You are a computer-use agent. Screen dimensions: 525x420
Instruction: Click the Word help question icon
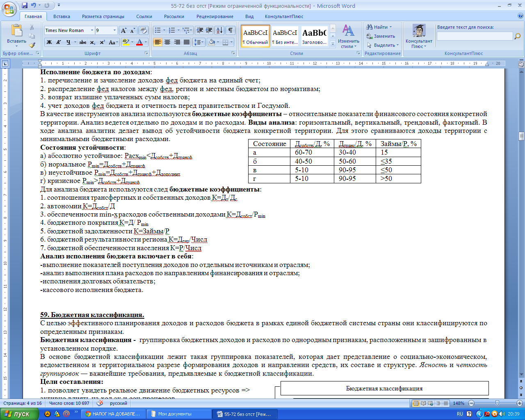tap(520, 16)
